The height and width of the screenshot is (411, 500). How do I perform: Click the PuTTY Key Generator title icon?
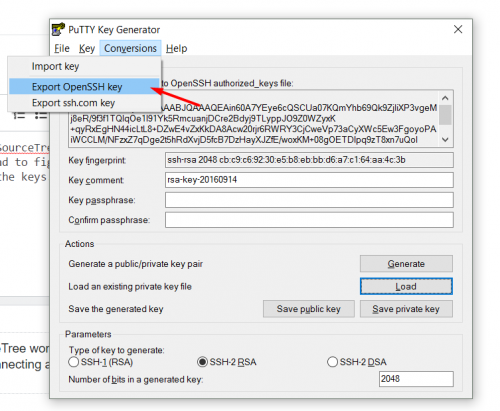pyautogui.click(x=58, y=29)
